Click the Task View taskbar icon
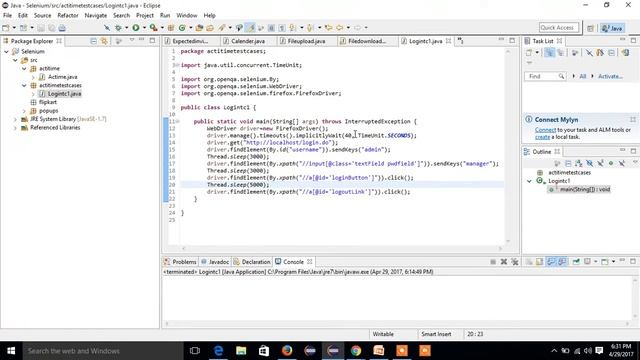 pos(195,351)
